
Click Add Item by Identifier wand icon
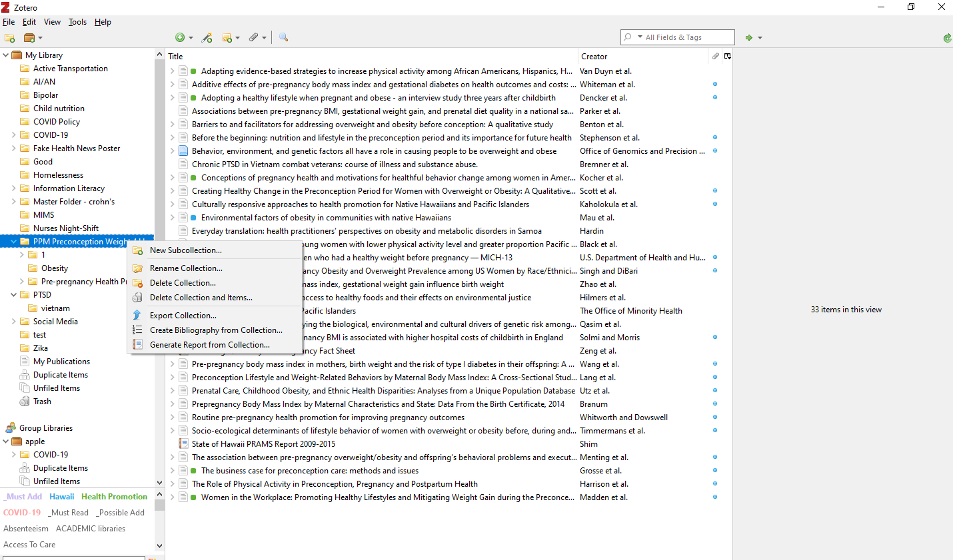207,38
